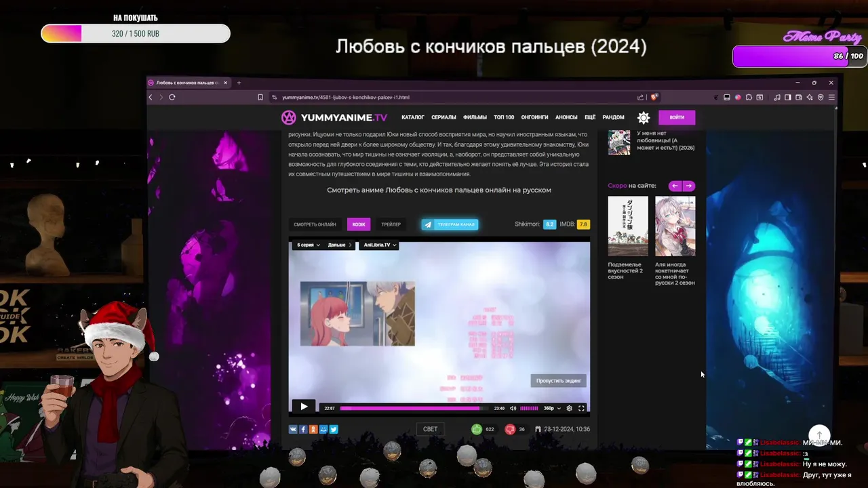The image size is (868, 488).
Task: Toggle the site theme sun icon
Action: 644,117
